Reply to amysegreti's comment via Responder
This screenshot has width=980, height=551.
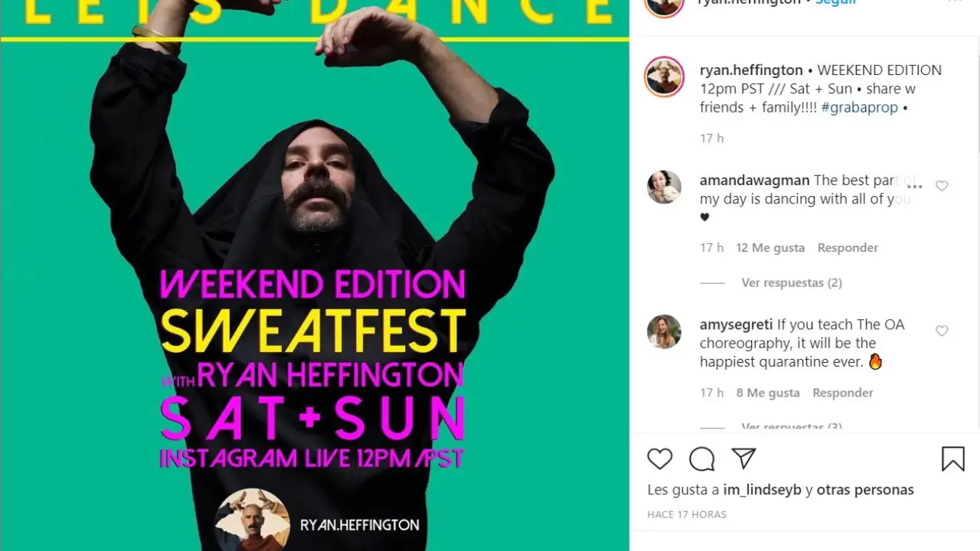tap(843, 393)
